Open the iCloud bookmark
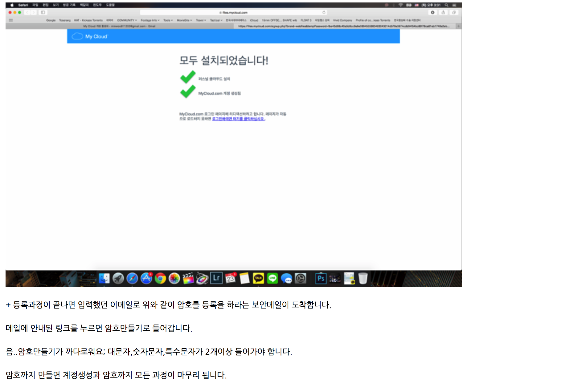 (x=254, y=20)
